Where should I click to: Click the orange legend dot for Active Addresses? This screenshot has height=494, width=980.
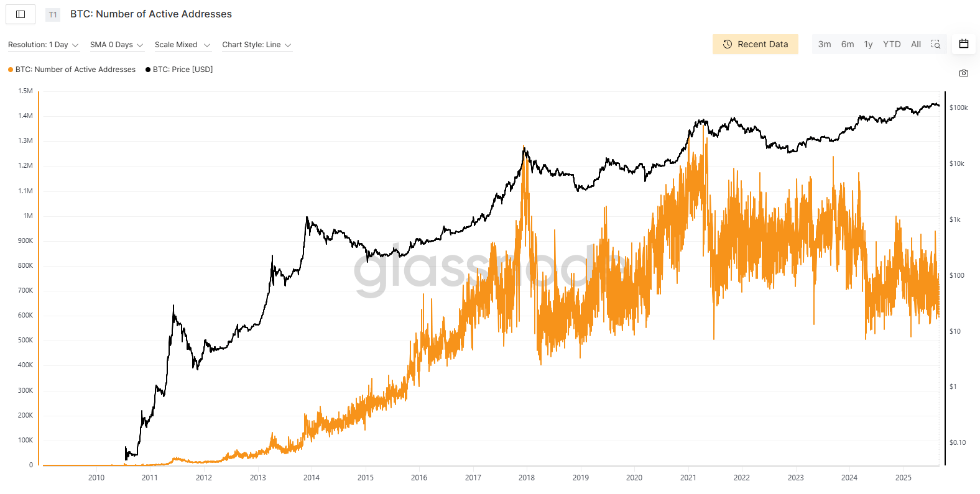tap(10, 69)
